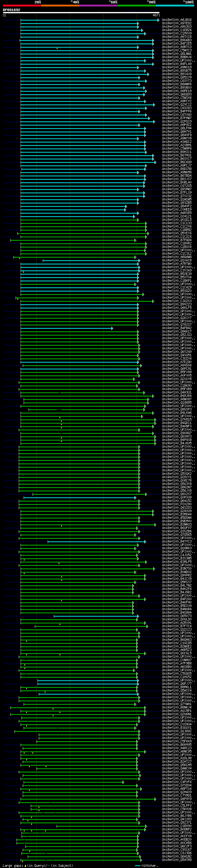The height and width of the screenshot is (868, 197).
Task: Select the UniRef100_Q7KM15 label
Action: pos(177,419)
